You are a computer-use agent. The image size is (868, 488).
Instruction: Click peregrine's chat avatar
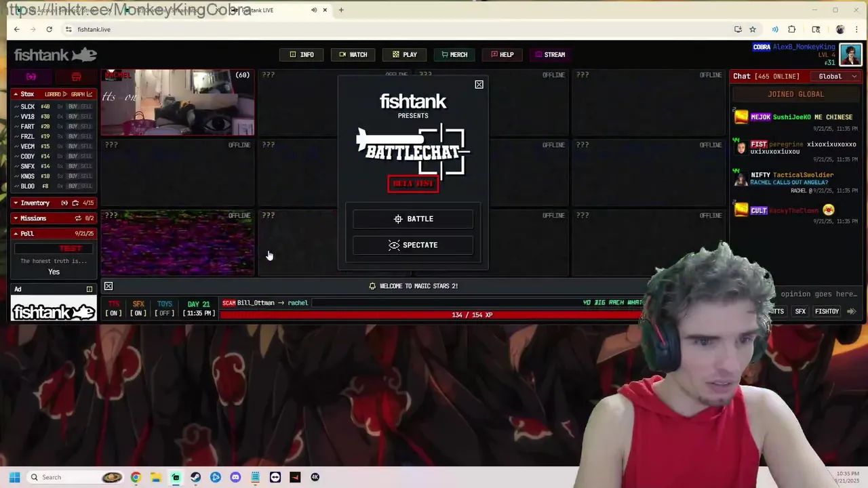(741, 146)
